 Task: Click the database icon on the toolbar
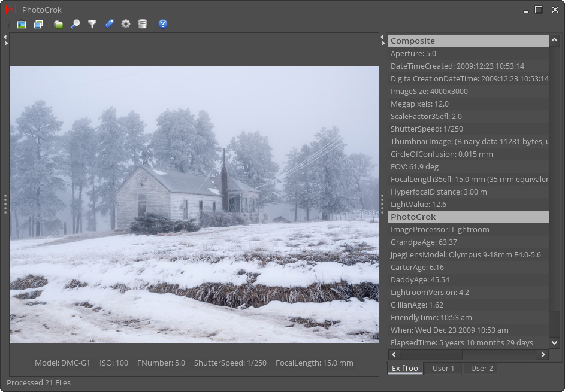143,24
